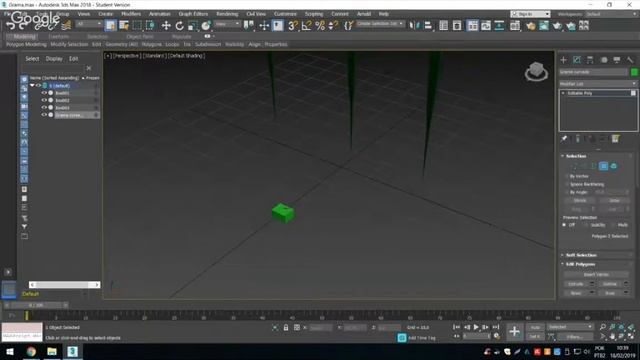Select the Rotate tool in main toolbar

(x=179, y=26)
